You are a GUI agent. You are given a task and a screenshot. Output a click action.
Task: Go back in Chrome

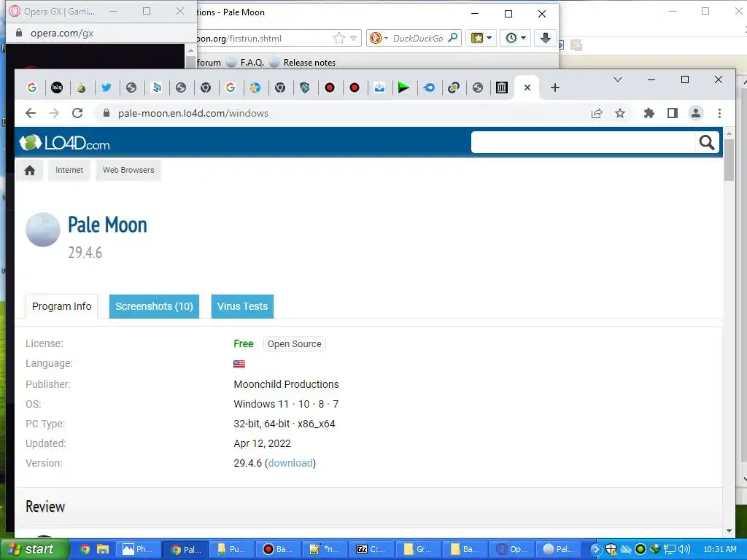point(31,113)
